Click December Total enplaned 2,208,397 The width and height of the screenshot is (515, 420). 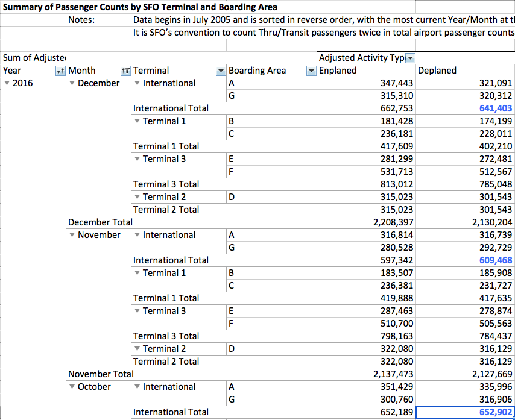pos(393,222)
